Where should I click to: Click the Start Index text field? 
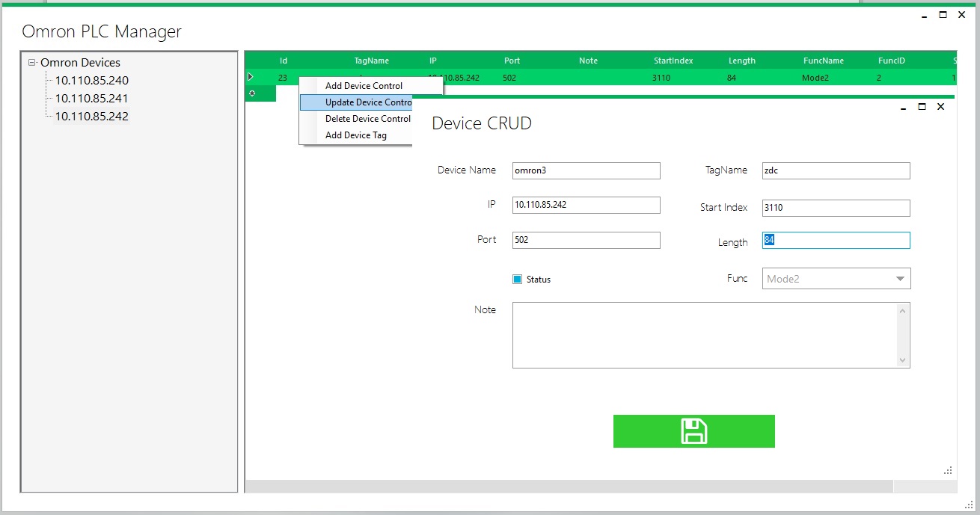(x=836, y=208)
